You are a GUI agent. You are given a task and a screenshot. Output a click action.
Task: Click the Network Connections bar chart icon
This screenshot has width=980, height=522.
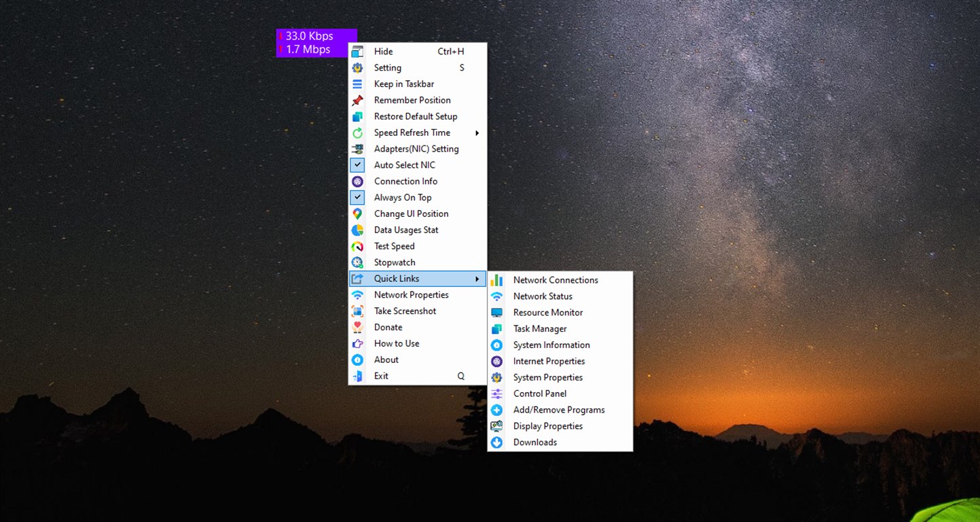point(496,280)
